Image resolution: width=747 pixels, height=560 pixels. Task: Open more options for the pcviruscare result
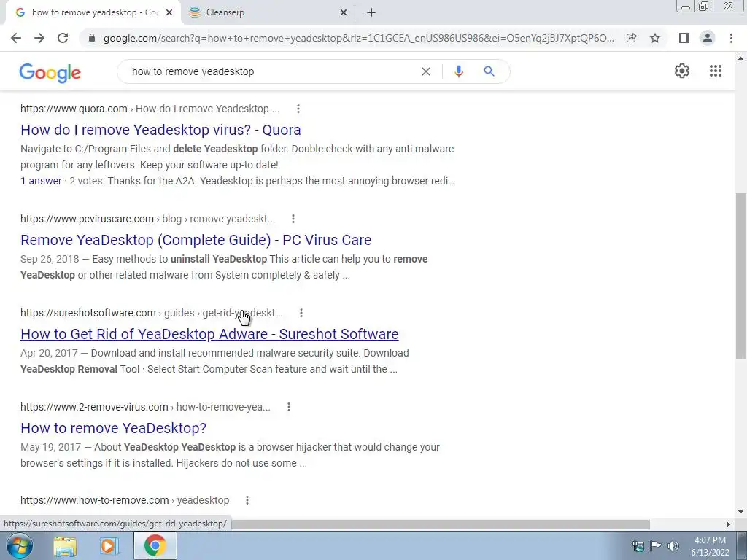293,219
